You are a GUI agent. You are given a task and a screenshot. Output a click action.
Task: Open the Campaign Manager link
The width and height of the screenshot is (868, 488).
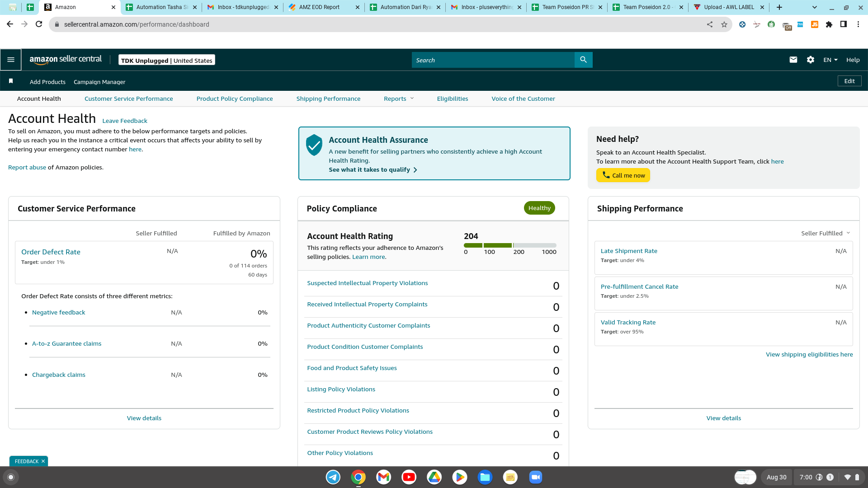pos(99,82)
